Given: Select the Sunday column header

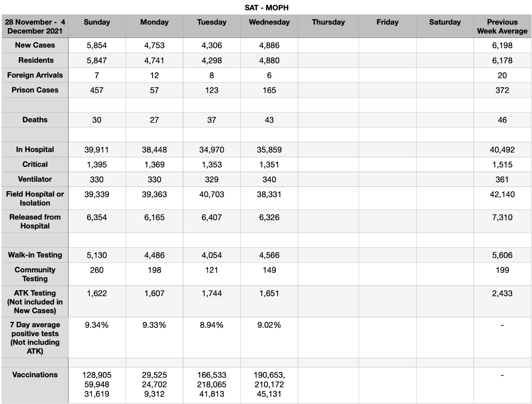Looking at the screenshot, I should [x=97, y=26].
